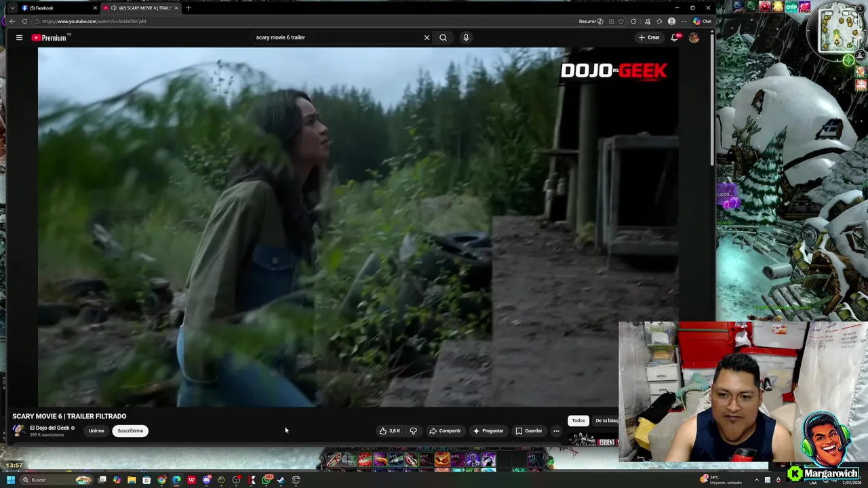The width and height of the screenshot is (868, 488).
Task: Subscribe with the Suscribirme button
Action: coord(130,431)
